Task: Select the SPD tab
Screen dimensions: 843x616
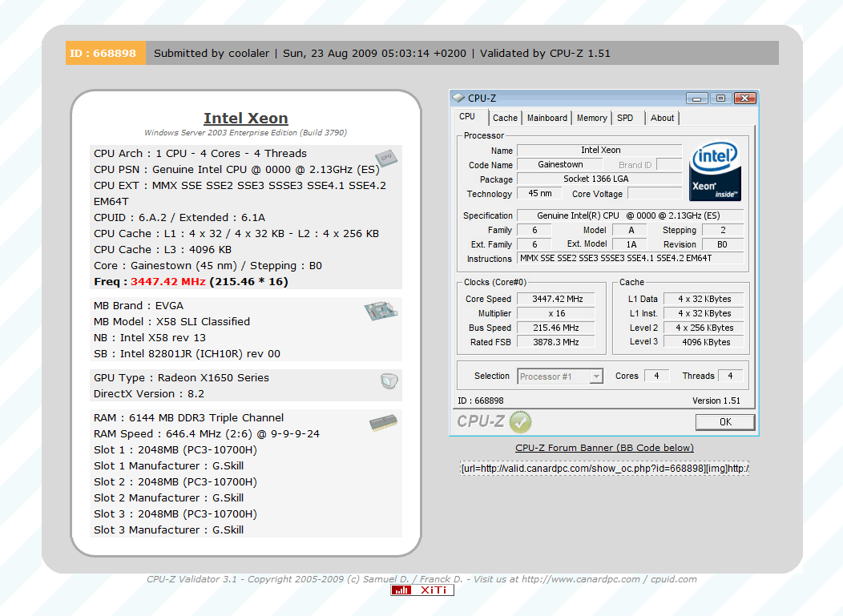Action: 627,118
